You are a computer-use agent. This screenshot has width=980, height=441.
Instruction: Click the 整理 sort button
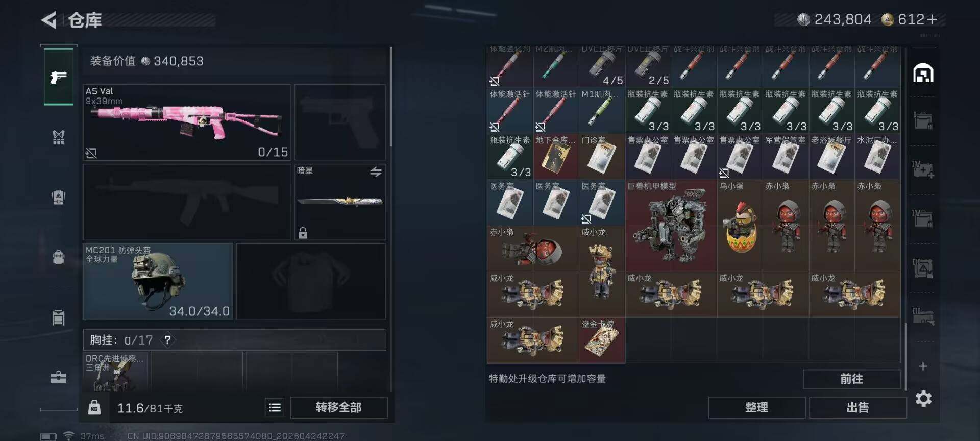point(756,407)
